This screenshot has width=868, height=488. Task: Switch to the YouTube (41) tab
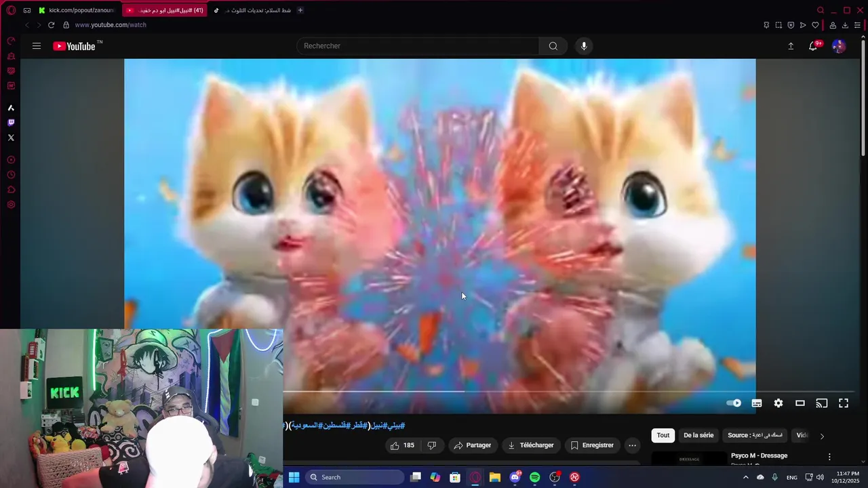coord(165,10)
